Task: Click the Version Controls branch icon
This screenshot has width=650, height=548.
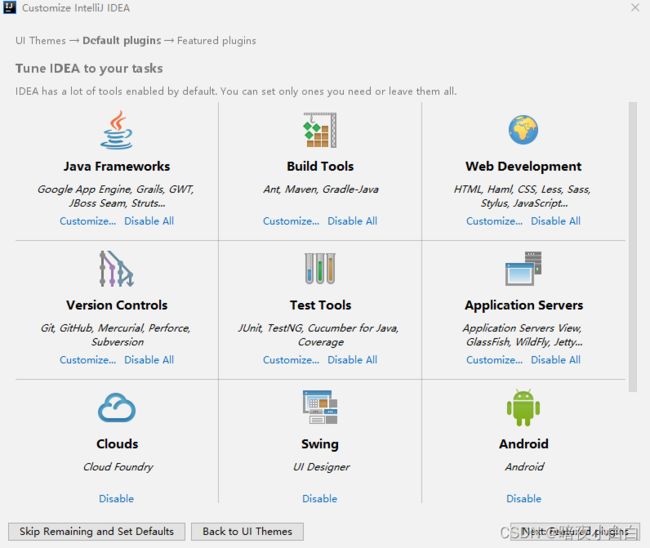Action: (116, 269)
